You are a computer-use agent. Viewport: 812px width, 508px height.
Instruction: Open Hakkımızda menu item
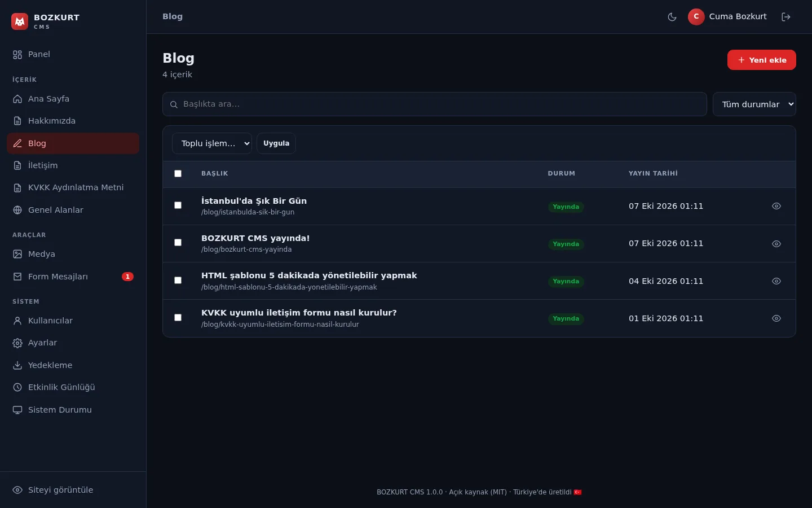73,121
